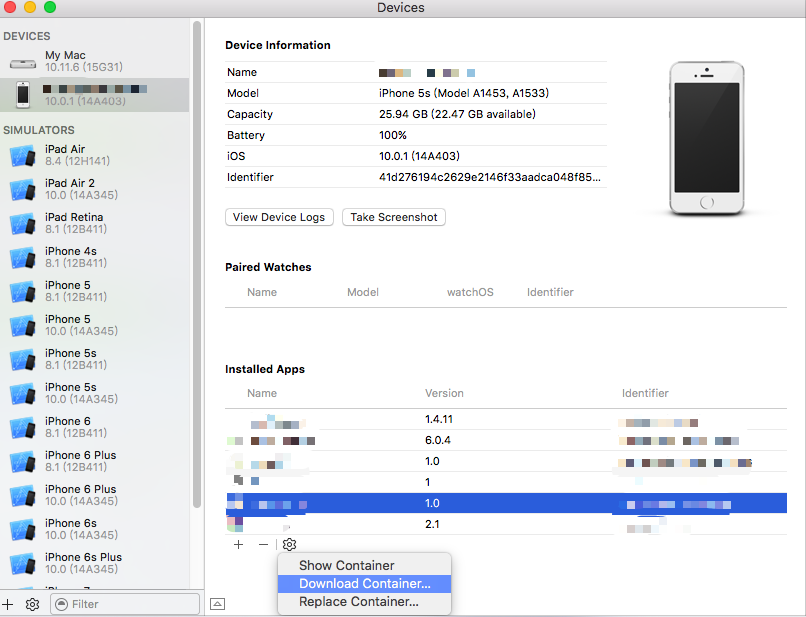Open the gear settings icon in sidebar bottom
Viewport: 806px width, 617px height.
(31, 604)
